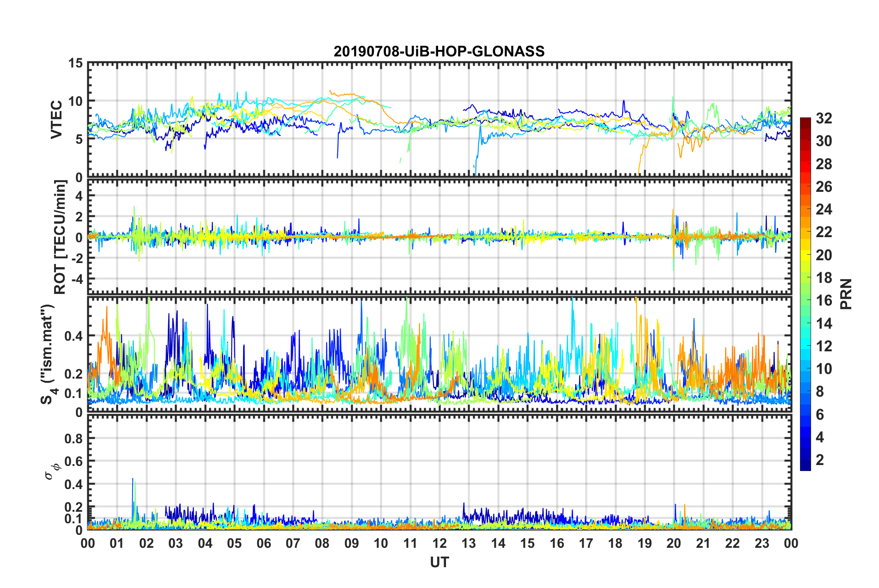The height and width of the screenshot is (588, 879).
Task: Click colorbar tick label 24
Action: [824, 209]
